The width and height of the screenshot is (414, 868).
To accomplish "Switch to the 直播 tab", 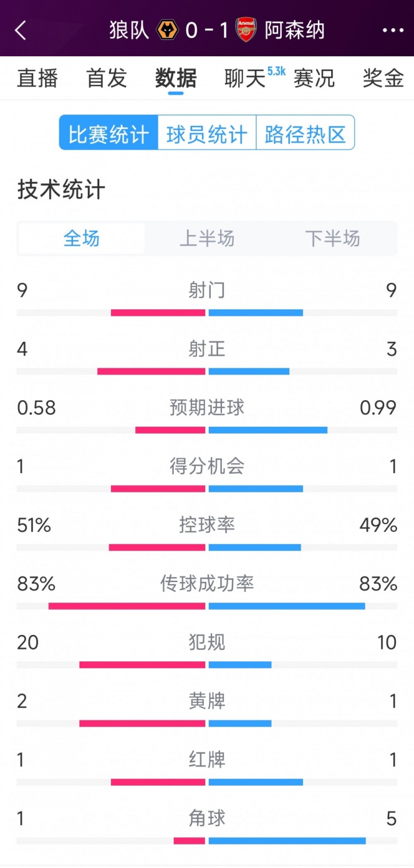I will 38,78.
